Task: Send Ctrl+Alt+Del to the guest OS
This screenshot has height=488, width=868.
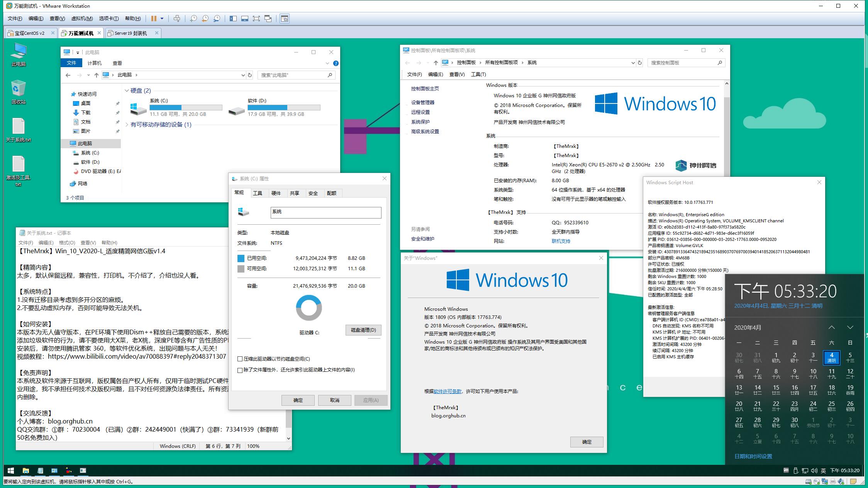Action: (177, 18)
